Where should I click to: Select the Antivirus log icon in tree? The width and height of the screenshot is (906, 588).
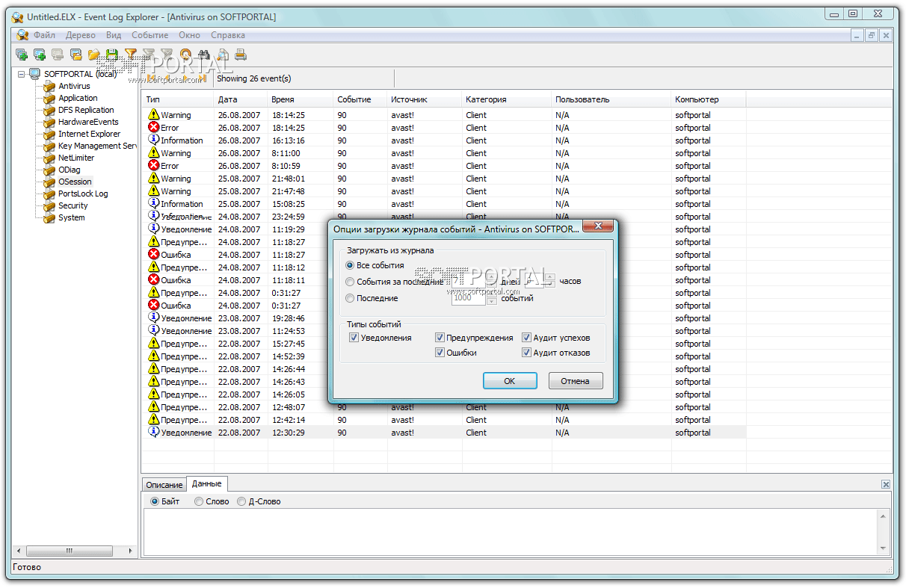click(x=49, y=87)
